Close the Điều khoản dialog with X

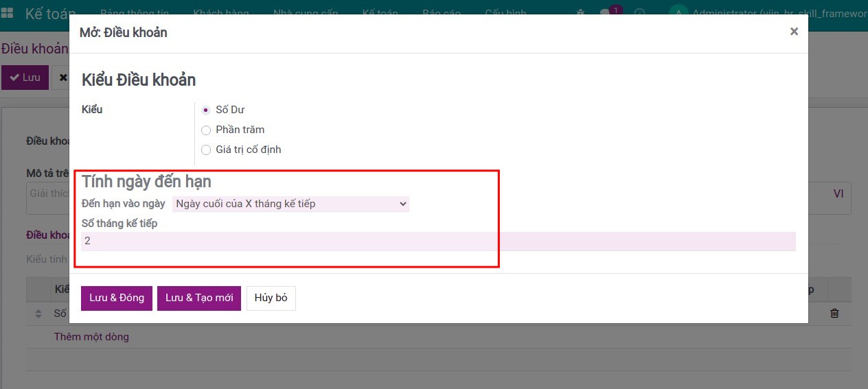pyautogui.click(x=794, y=32)
